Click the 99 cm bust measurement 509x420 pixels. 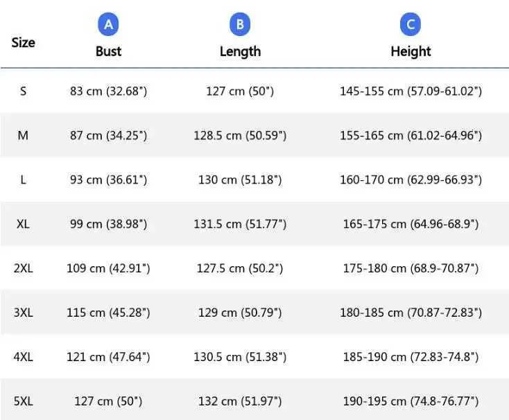[x=108, y=224]
